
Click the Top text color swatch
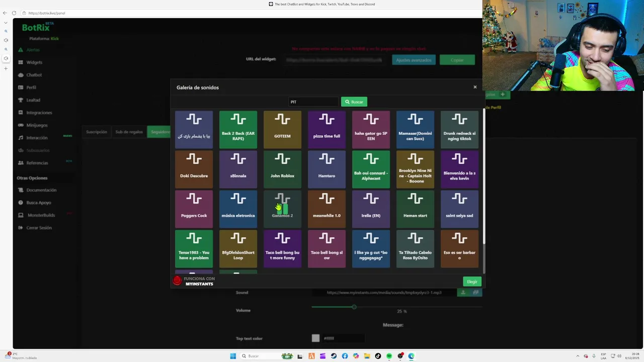(315, 338)
